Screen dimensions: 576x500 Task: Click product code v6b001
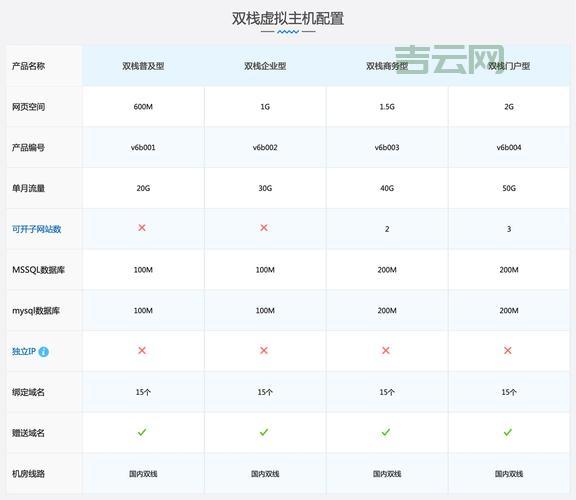pyautogui.click(x=143, y=148)
